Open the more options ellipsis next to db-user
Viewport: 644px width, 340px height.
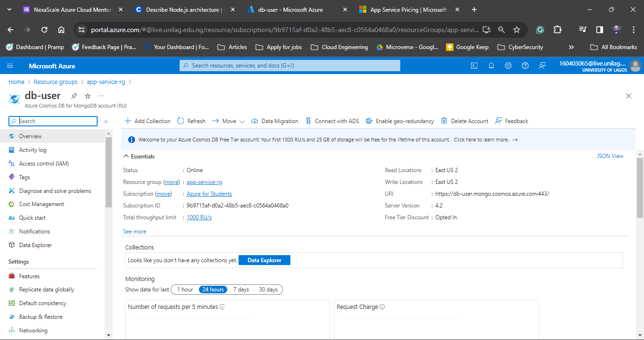click(101, 96)
